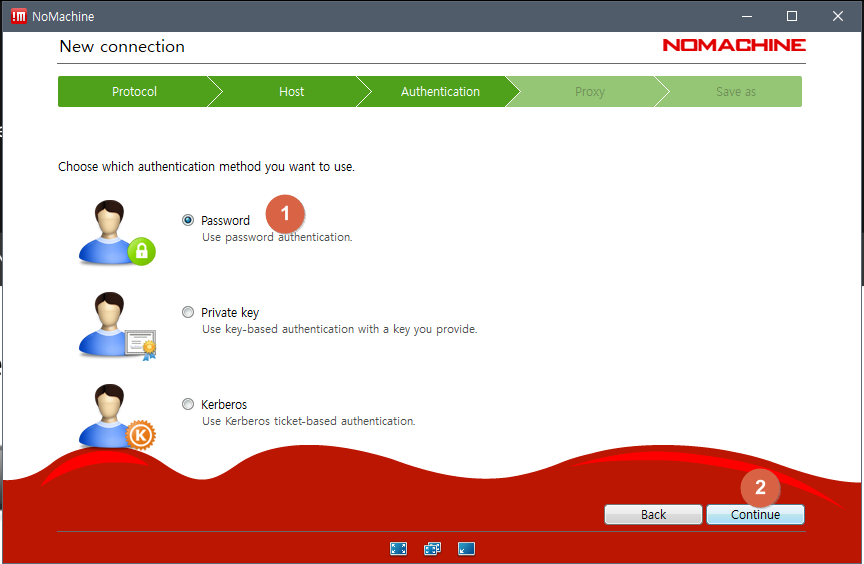Click the private key certificate user icon
This screenshot has height=564, width=864.
pyautogui.click(x=117, y=326)
